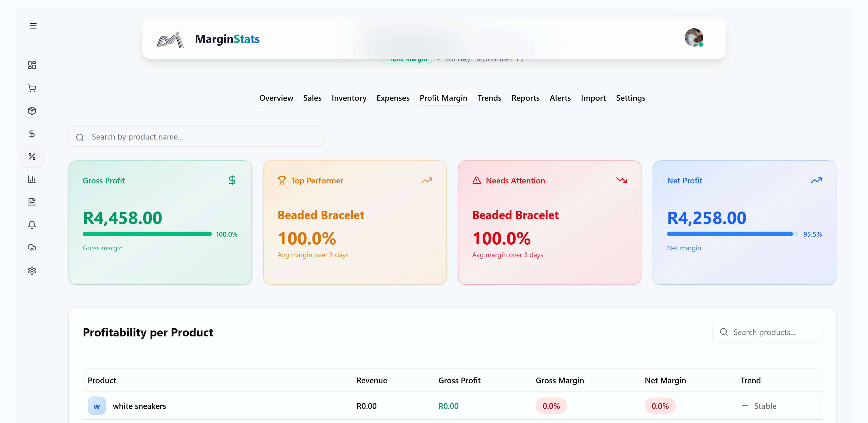Image resolution: width=868 pixels, height=423 pixels.
Task: Switch to the Alerts tab
Action: point(560,98)
